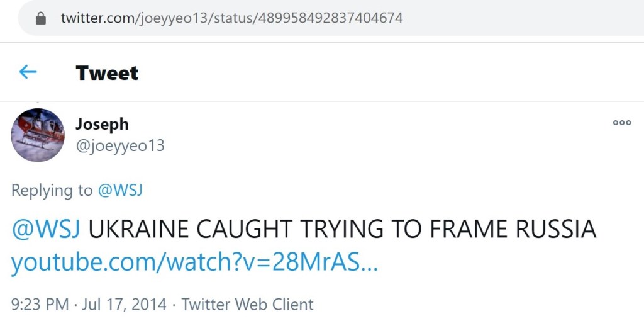Image resolution: width=644 pixels, height=321 pixels.
Task: Click the @WSJ mention in the tweet body
Action: point(46,230)
